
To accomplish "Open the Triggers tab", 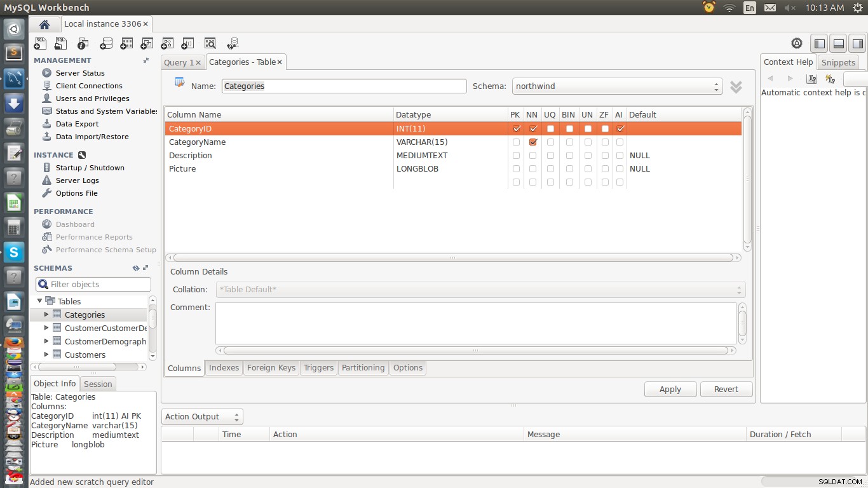I will (318, 368).
